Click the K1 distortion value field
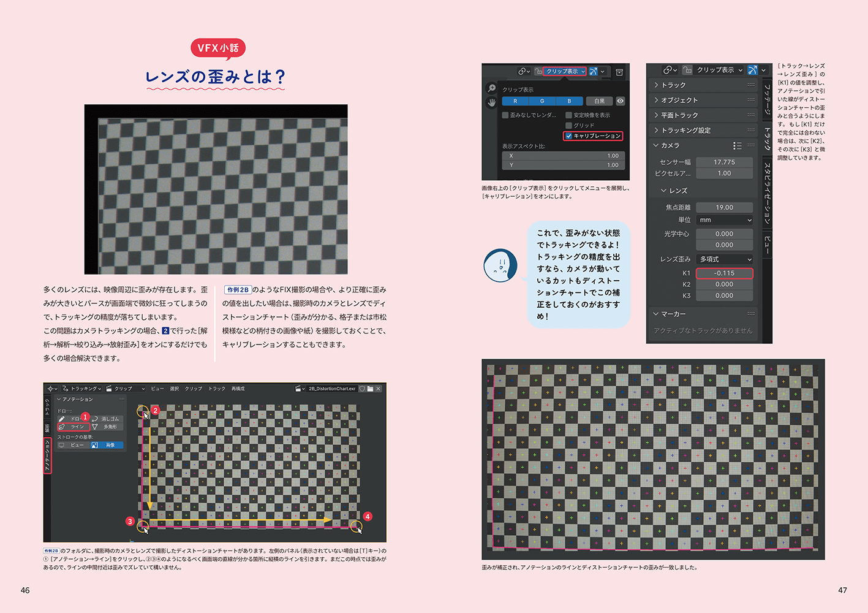868x613 pixels. [724, 273]
